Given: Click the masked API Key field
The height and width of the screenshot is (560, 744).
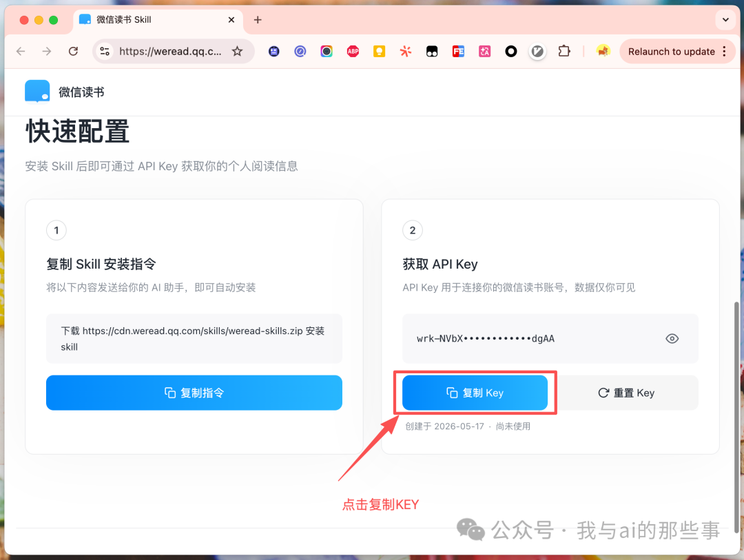Looking at the screenshot, I should click(550, 338).
